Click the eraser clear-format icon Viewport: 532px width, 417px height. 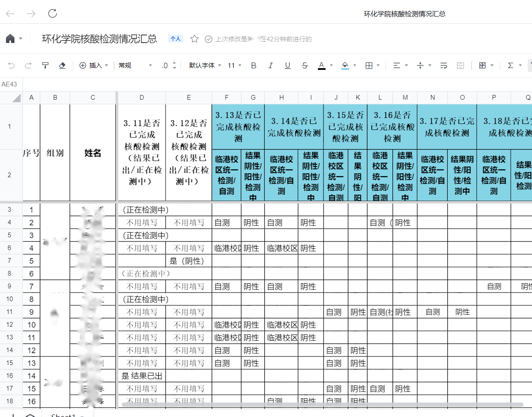[62, 65]
